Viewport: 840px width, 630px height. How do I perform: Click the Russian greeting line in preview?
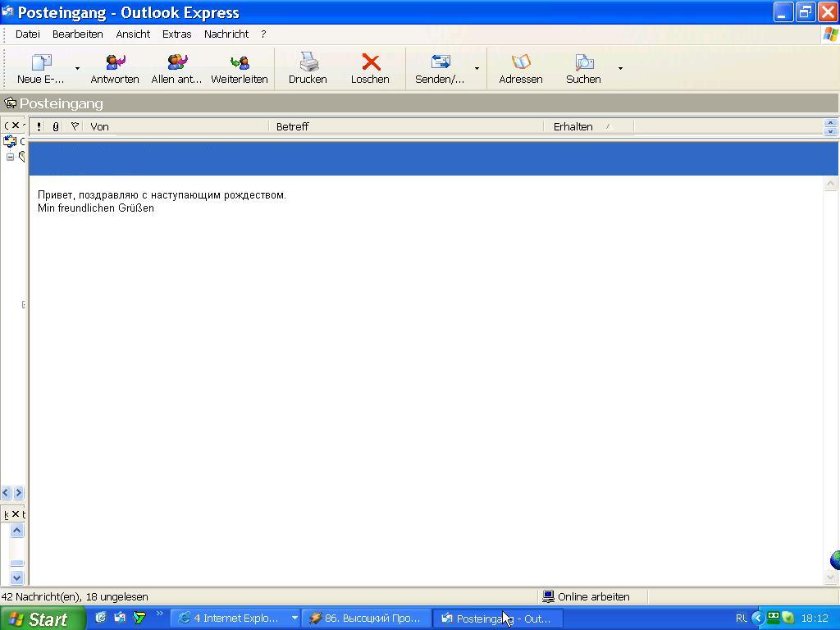coord(162,195)
